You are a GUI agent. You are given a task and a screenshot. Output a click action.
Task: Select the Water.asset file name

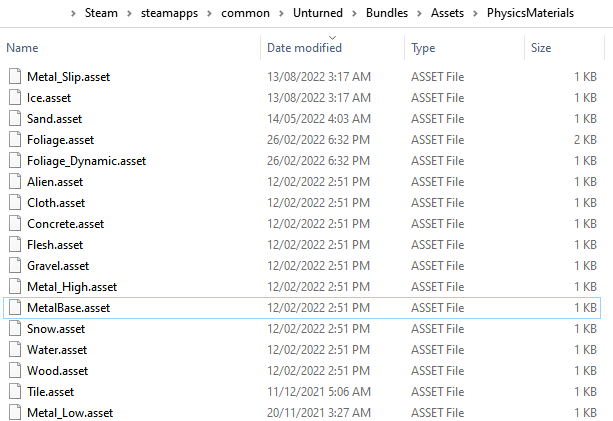pos(57,350)
